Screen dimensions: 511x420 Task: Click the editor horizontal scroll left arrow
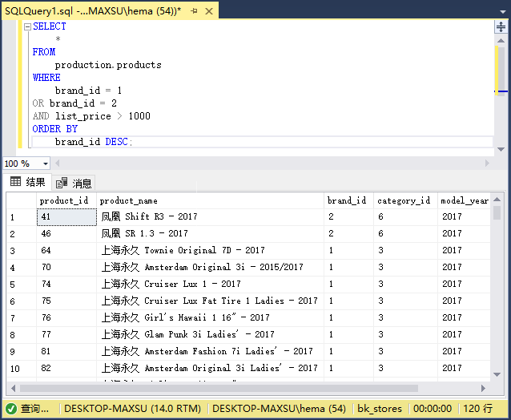click(58, 163)
